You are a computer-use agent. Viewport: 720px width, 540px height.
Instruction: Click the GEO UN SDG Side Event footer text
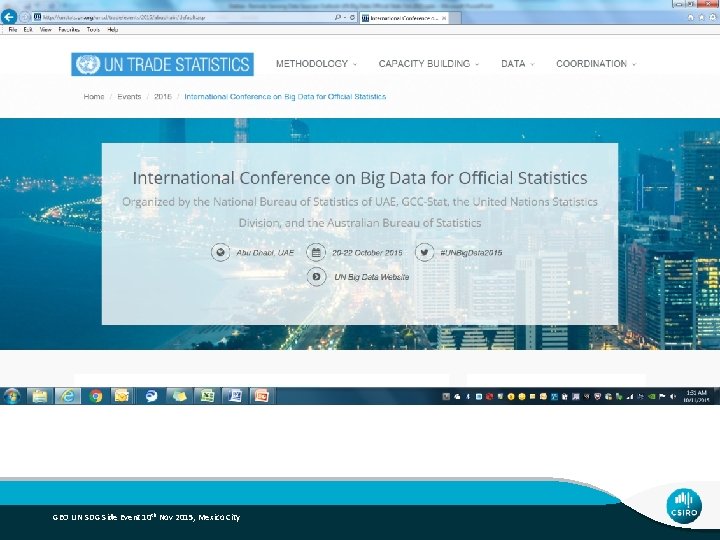[146, 517]
